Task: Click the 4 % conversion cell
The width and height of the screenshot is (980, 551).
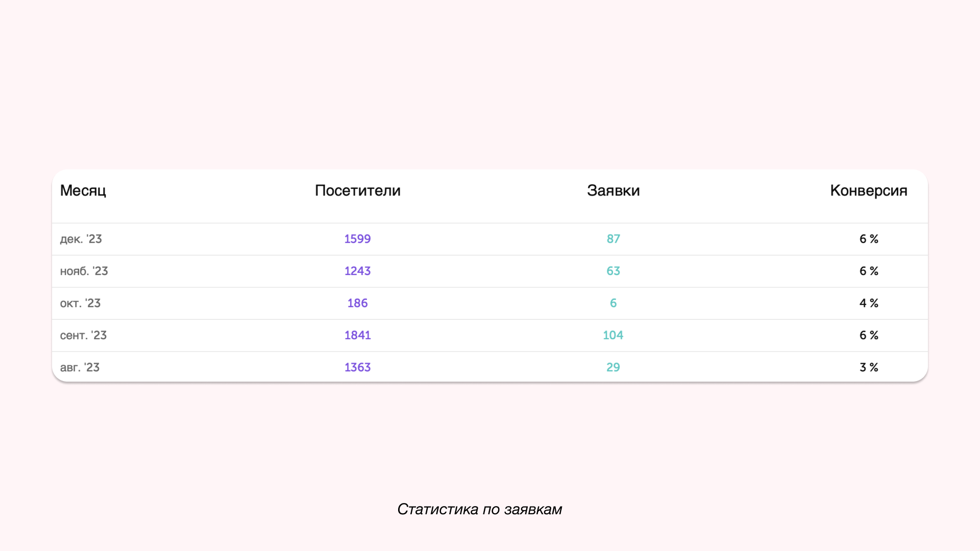Action: 869,304
